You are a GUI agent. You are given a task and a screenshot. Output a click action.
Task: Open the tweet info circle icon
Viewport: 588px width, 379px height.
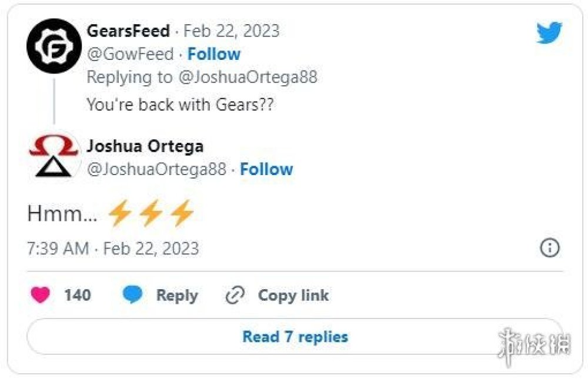pos(549,248)
